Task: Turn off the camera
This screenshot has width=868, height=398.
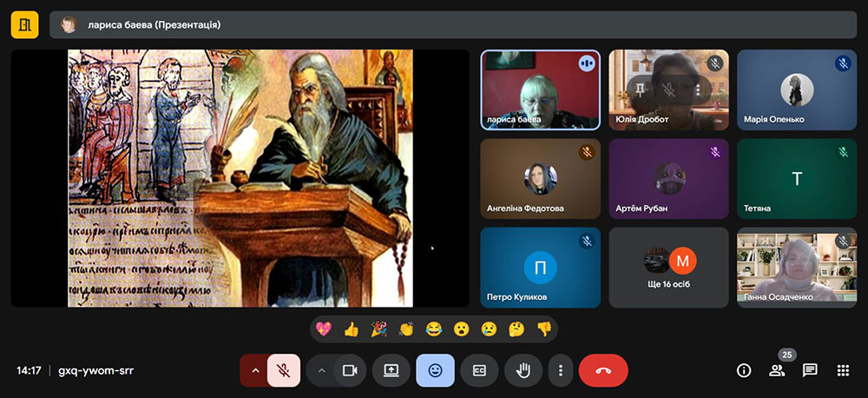Action: (350, 370)
